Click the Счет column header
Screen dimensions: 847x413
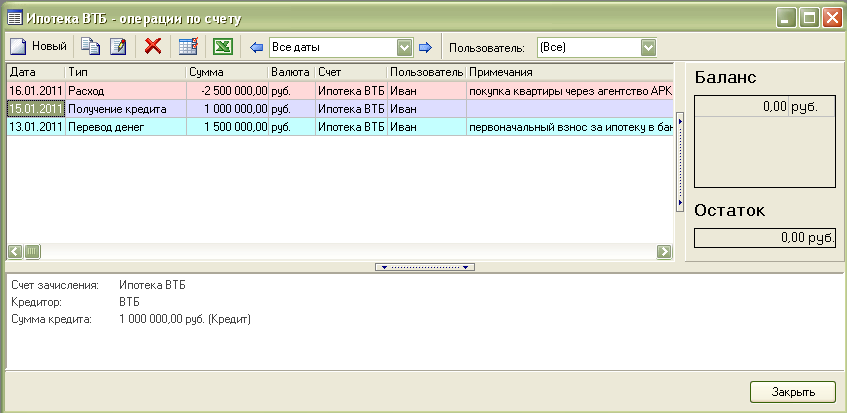click(351, 72)
